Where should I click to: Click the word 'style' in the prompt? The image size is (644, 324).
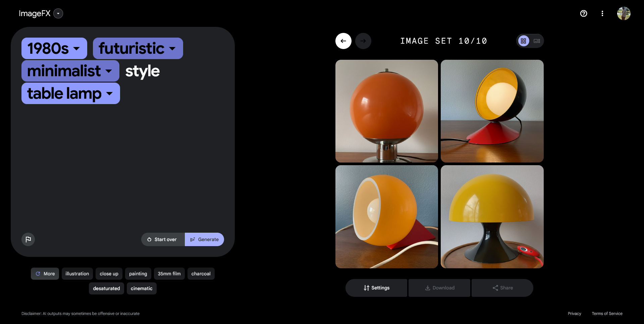coord(143,71)
